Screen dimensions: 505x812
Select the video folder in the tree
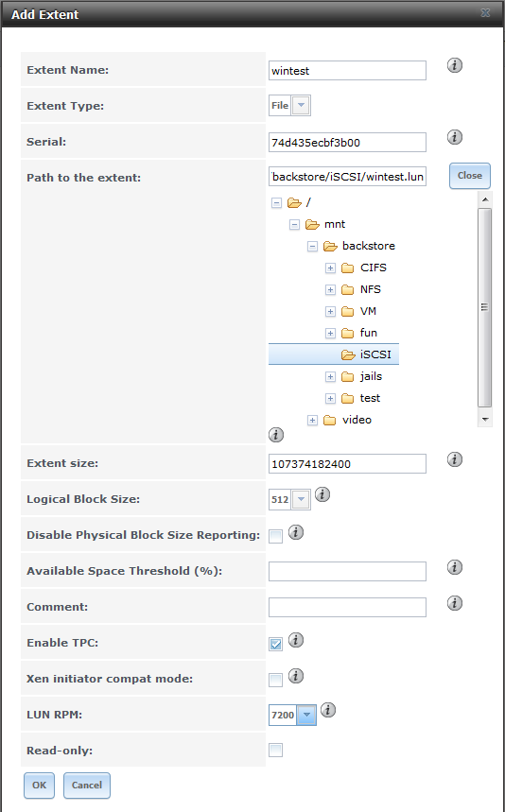tap(357, 420)
